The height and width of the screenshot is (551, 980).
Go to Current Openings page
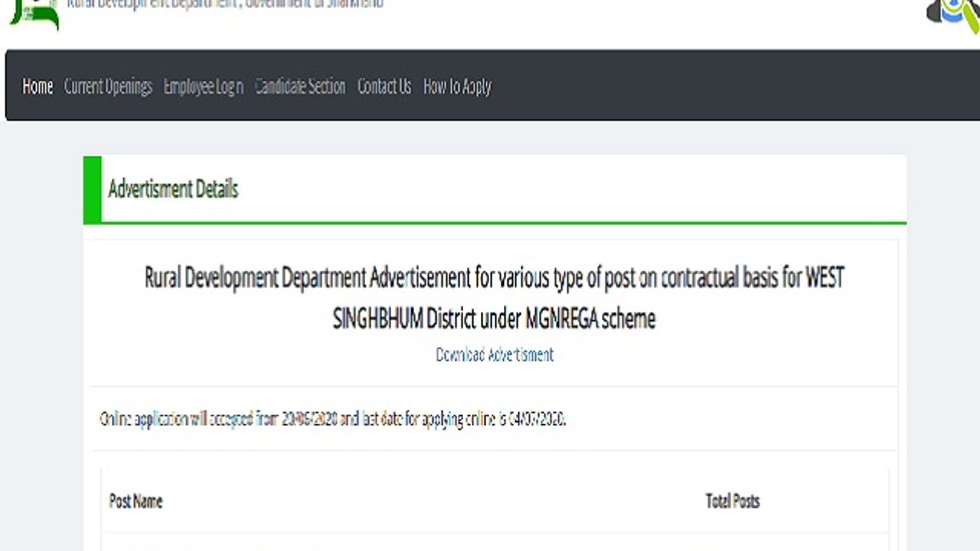109,87
